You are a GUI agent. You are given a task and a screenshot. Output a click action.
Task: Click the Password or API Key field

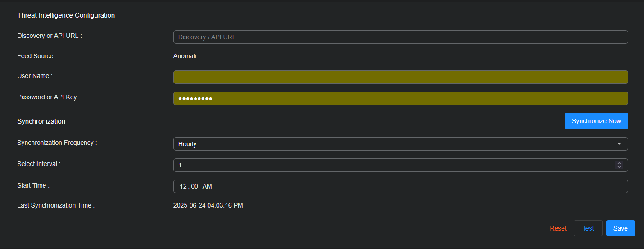point(400,98)
